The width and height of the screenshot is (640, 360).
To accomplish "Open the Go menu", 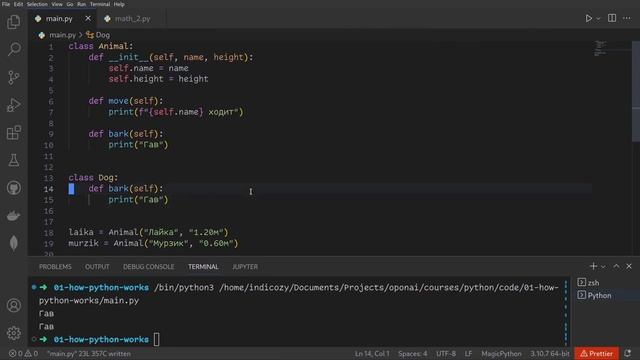I will click(70, 4).
